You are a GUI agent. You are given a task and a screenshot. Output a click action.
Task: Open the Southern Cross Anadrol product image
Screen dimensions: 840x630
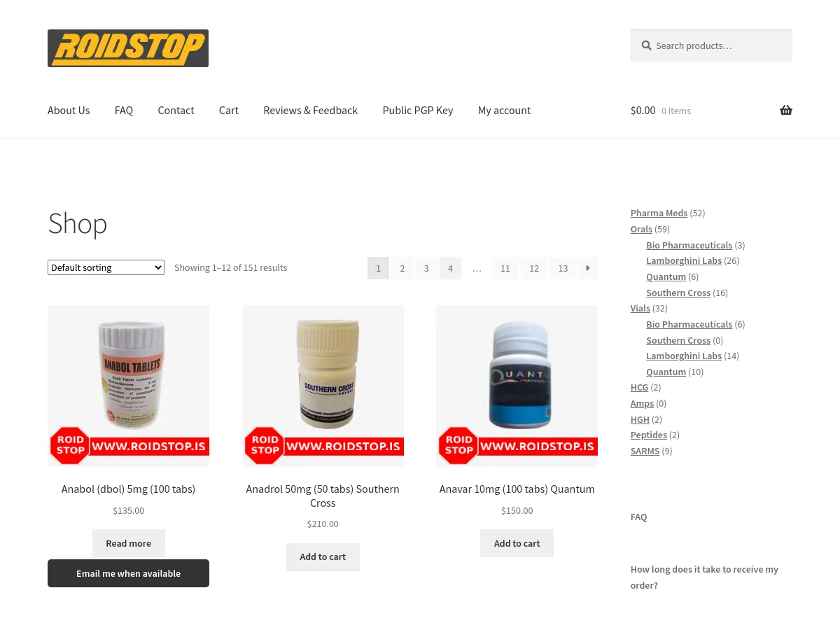point(323,386)
